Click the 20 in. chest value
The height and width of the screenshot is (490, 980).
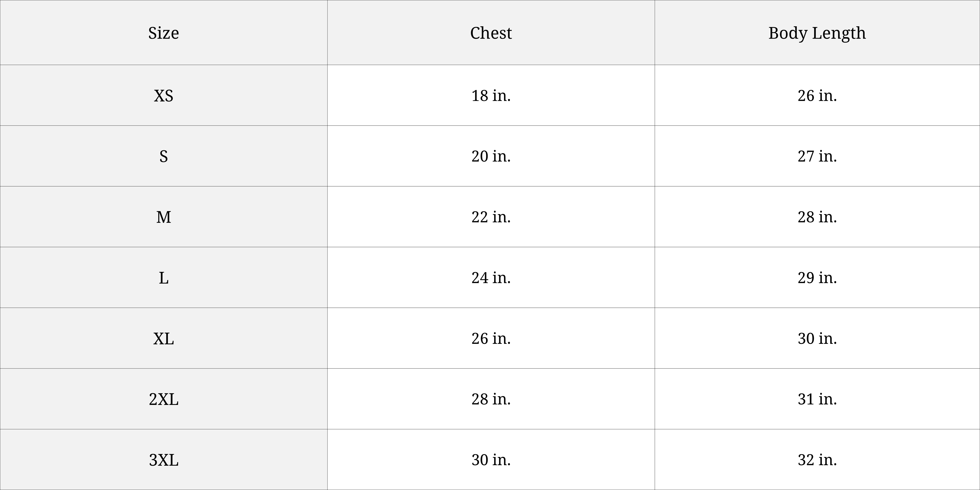point(491,156)
